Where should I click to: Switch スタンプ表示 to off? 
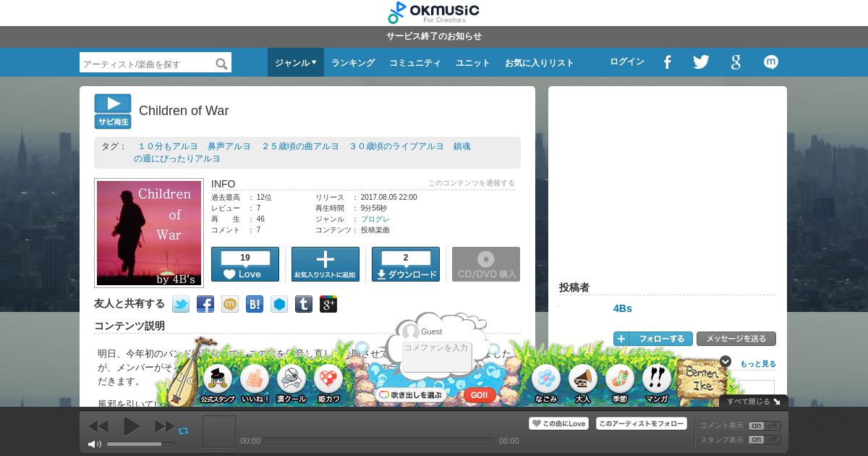pos(773,439)
